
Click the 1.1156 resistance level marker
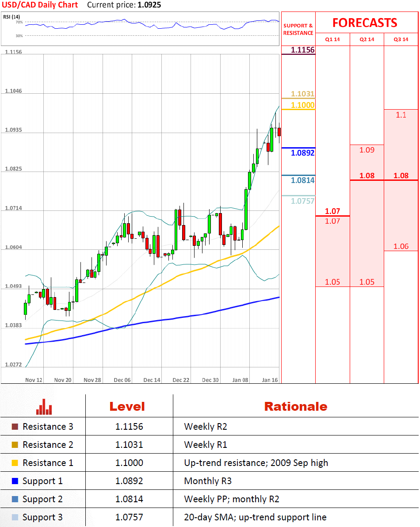pos(302,50)
